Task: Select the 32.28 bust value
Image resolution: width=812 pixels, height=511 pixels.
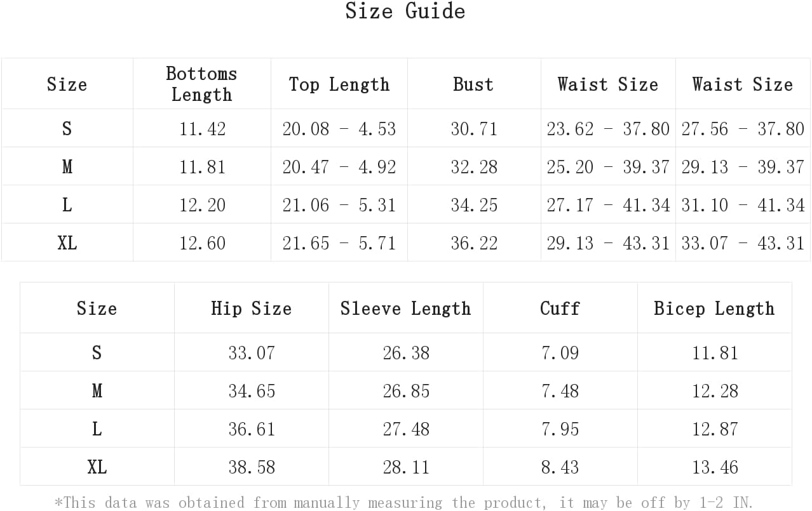Action: (x=474, y=167)
